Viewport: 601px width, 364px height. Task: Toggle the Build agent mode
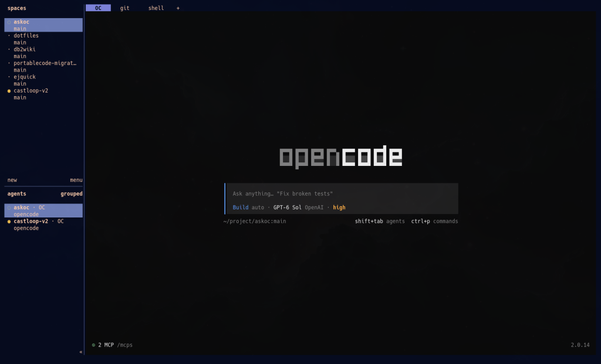coord(240,207)
